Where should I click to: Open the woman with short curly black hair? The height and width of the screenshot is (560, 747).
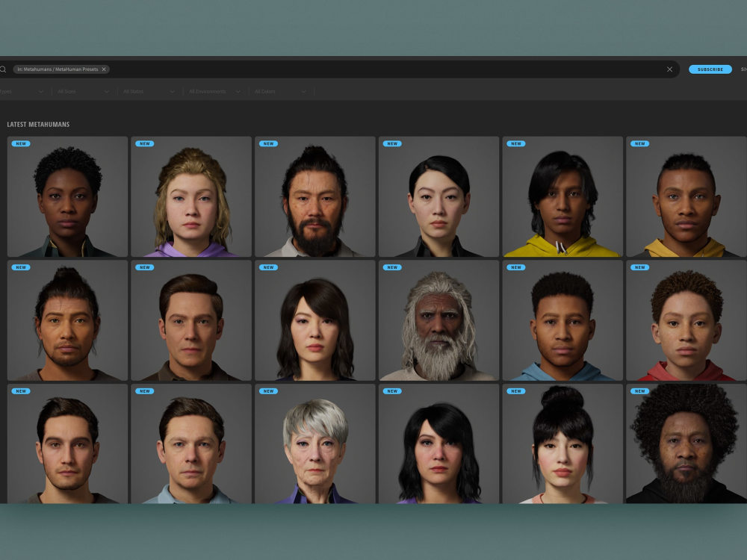67,196
